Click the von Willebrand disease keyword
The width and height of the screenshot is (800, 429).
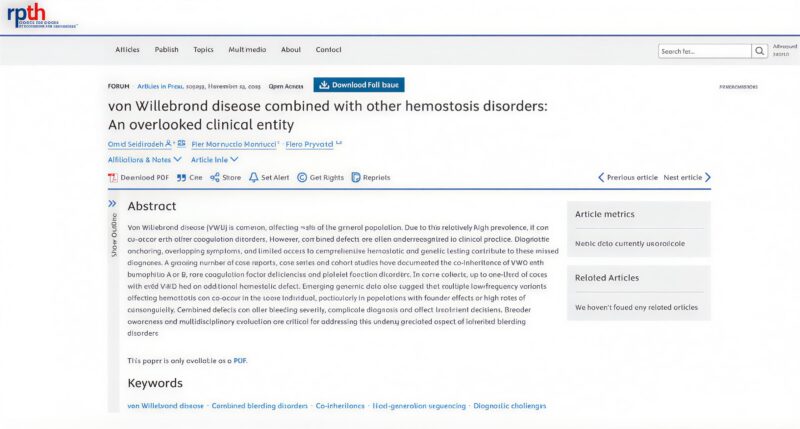click(x=165, y=406)
